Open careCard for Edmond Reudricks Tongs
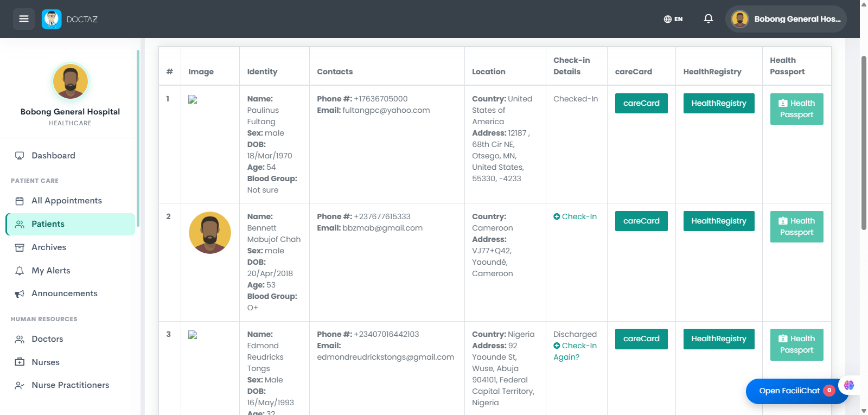868x415 pixels. pyautogui.click(x=641, y=339)
